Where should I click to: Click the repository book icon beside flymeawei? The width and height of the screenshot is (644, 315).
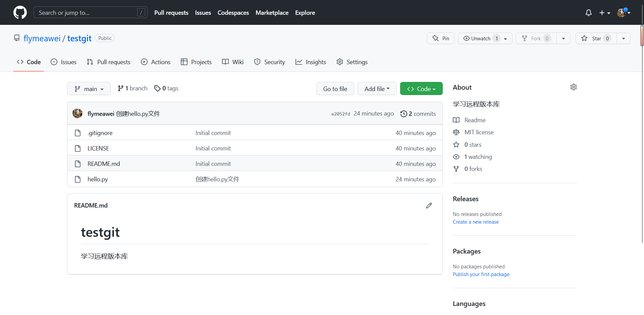pyautogui.click(x=17, y=38)
